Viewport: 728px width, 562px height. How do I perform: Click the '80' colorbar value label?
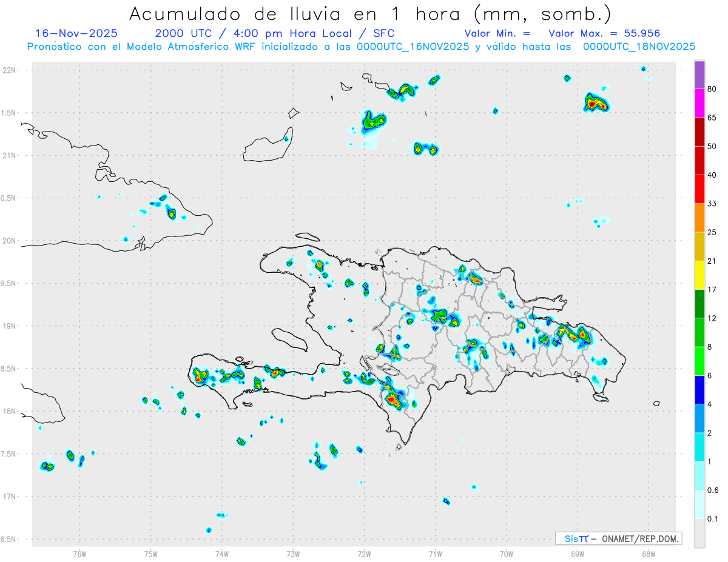point(712,90)
